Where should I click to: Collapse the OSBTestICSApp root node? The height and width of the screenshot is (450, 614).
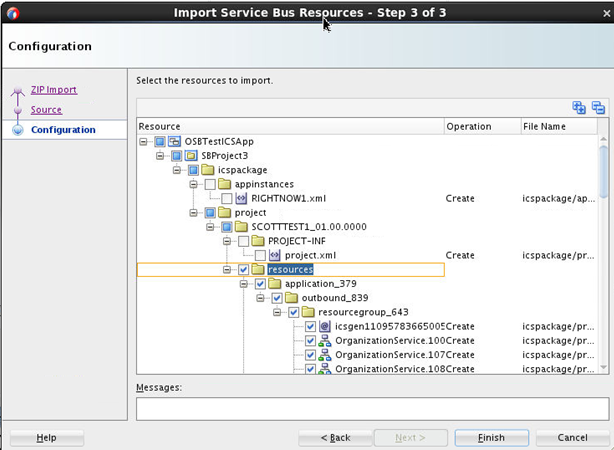coord(145,142)
